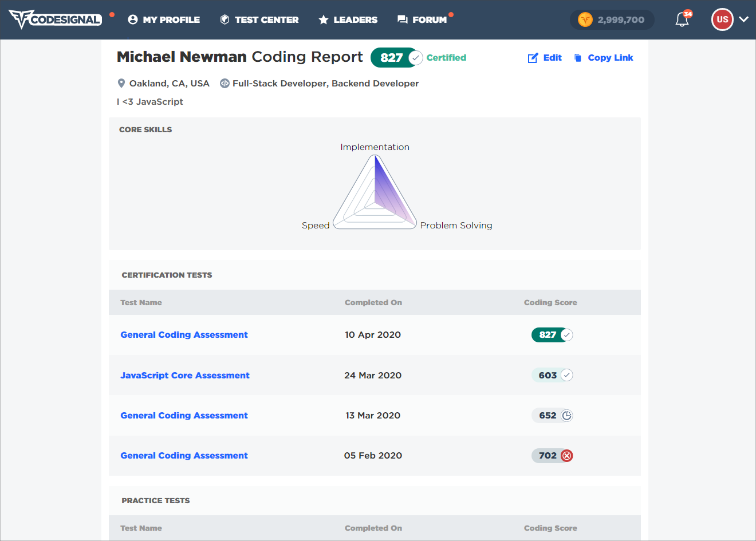Click the Copy Link clipboard icon

click(578, 58)
